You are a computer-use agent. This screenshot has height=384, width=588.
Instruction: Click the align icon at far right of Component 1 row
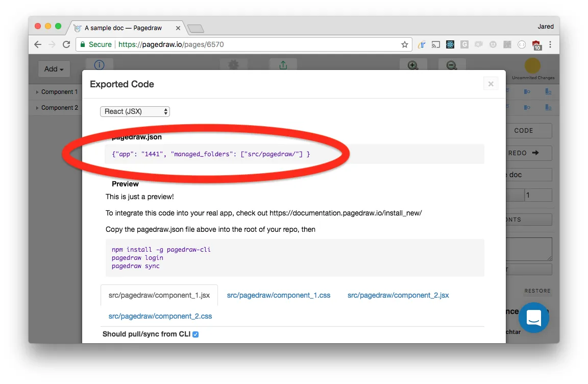click(x=548, y=91)
